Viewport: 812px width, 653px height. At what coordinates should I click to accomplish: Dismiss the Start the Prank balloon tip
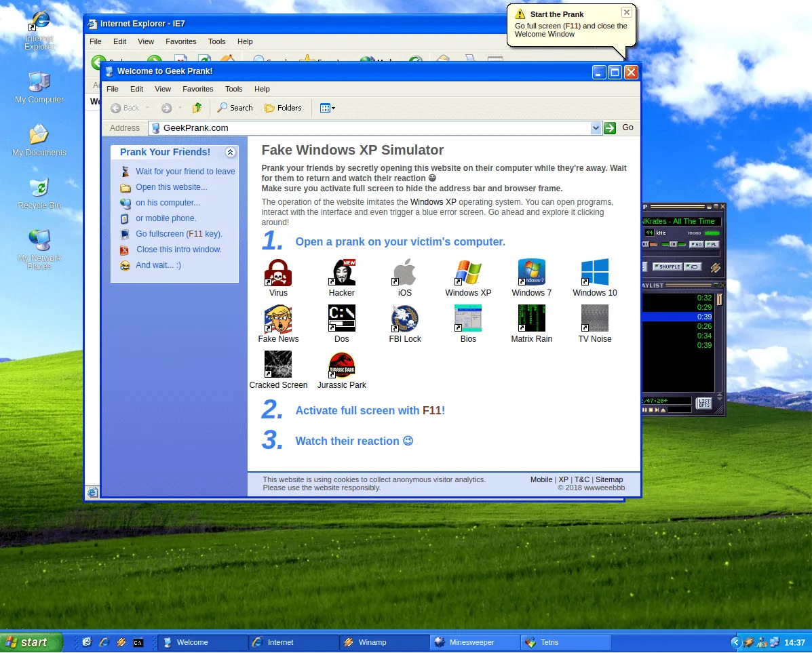(x=626, y=12)
